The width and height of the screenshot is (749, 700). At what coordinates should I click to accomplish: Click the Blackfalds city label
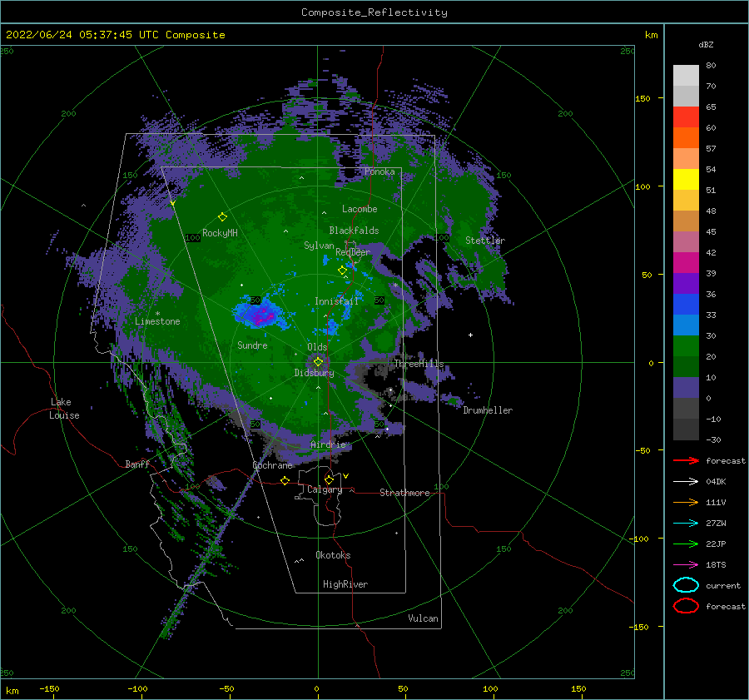pyautogui.click(x=354, y=231)
